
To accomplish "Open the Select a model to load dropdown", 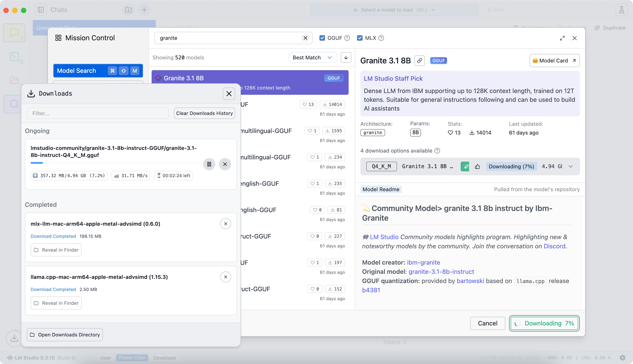I will (394, 10).
